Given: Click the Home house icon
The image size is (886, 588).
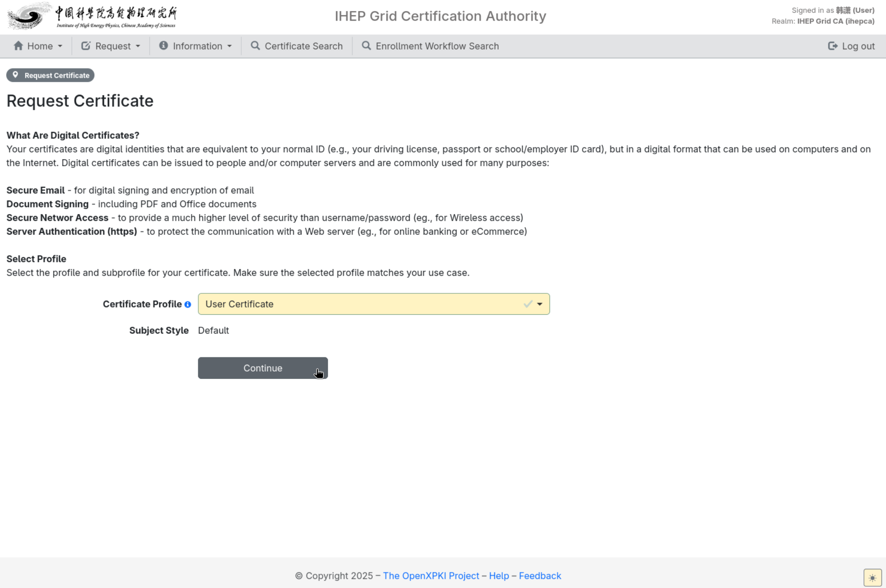Looking at the screenshot, I should click(x=18, y=46).
